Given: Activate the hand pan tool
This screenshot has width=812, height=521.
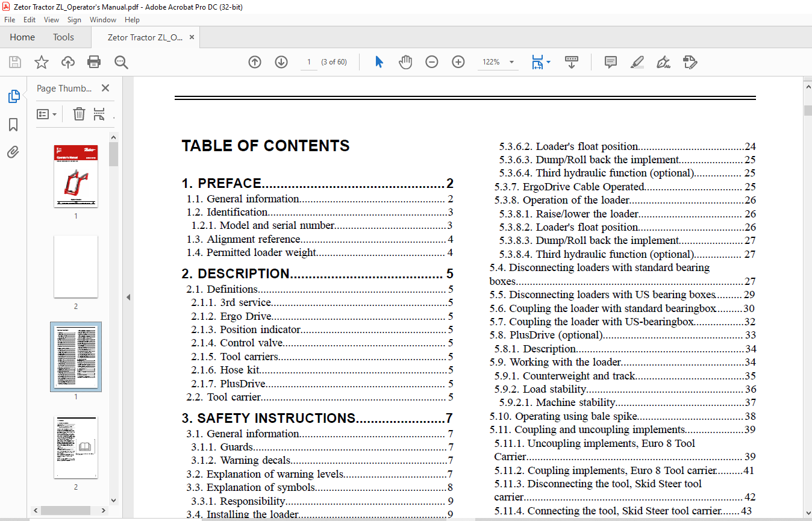Looking at the screenshot, I should (x=405, y=62).
